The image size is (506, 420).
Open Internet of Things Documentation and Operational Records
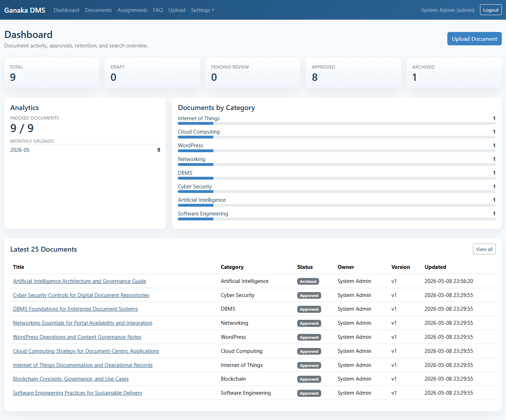click(x=83, y=365)
